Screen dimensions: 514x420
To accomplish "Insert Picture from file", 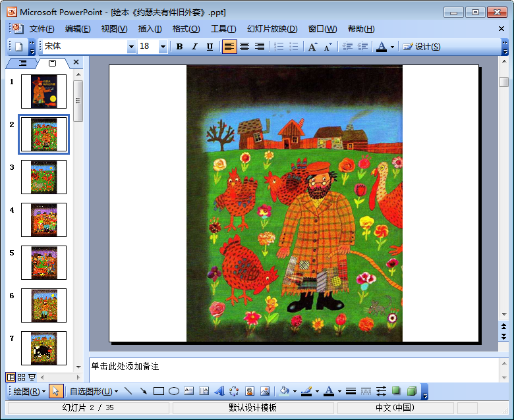I will coord(264,391).
